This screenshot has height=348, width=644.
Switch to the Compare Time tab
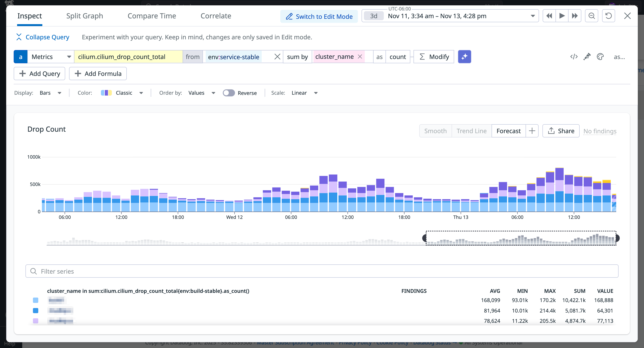coord(152,16)
